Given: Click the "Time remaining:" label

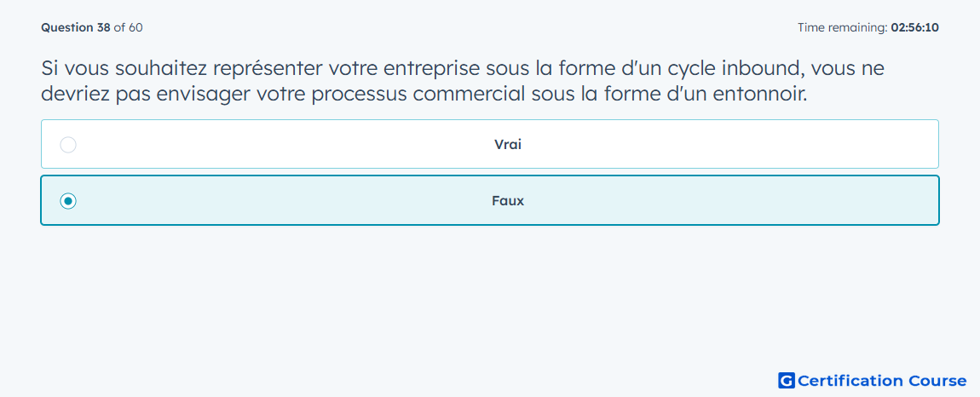Looking at the screenshot, I should (x=843, y=27).
